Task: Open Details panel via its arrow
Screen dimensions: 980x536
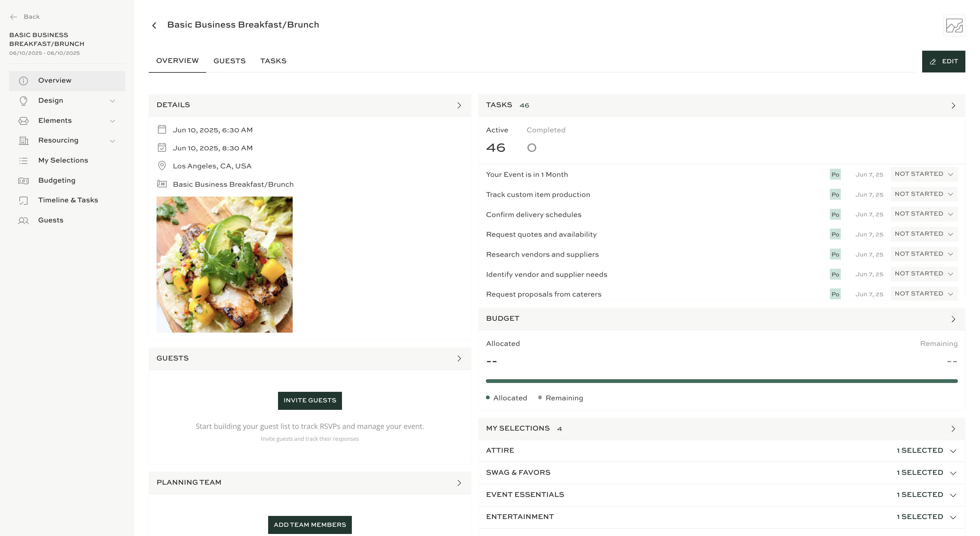Action: (459, 105)
